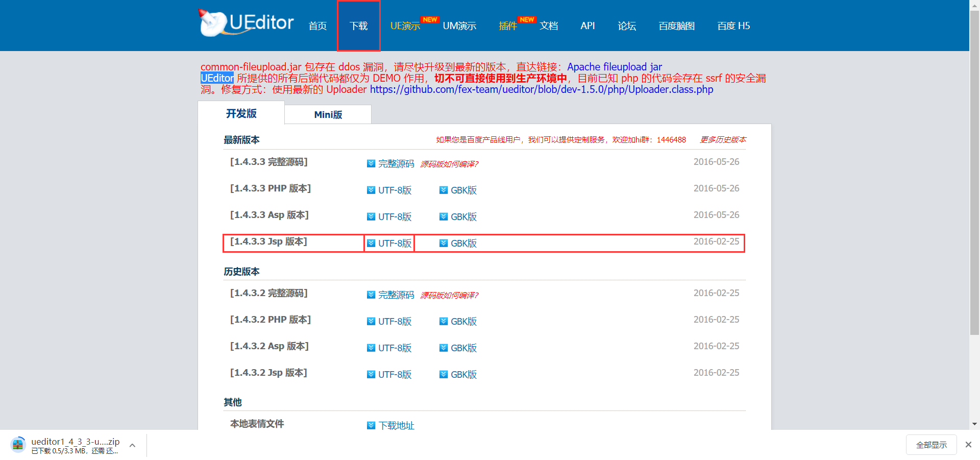The width and height of the screenshot is (980, 460).
Task: Download 1.4.3.2 PHP GBK版
Action: 463,322
